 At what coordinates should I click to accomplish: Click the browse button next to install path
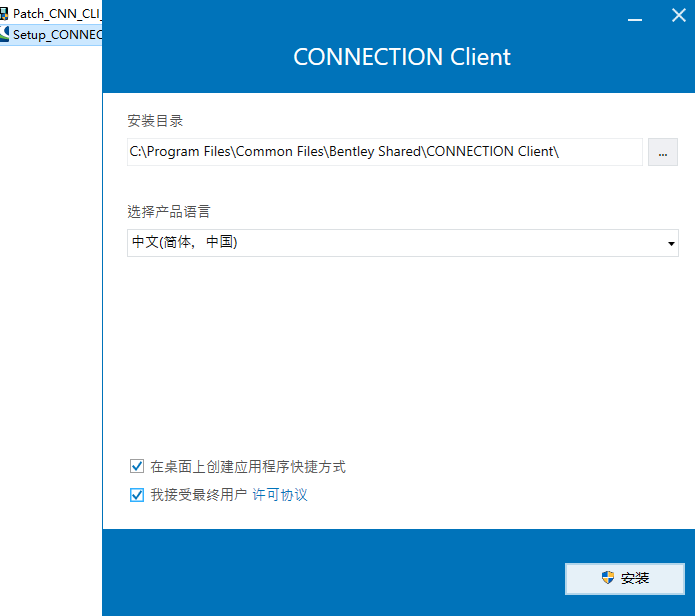click(663, 152)
